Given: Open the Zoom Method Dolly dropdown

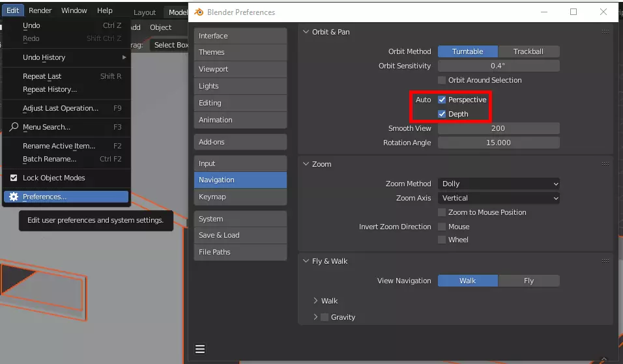Looking at the screenshot, I should click(499, 184).
